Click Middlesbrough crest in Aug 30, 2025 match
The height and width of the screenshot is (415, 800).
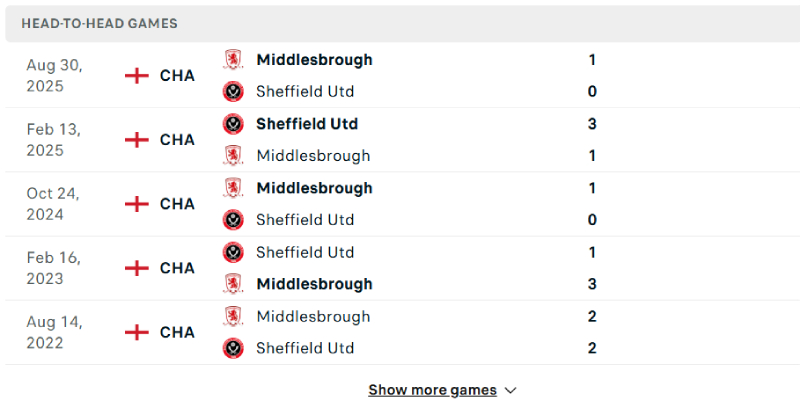pos(233,60)
